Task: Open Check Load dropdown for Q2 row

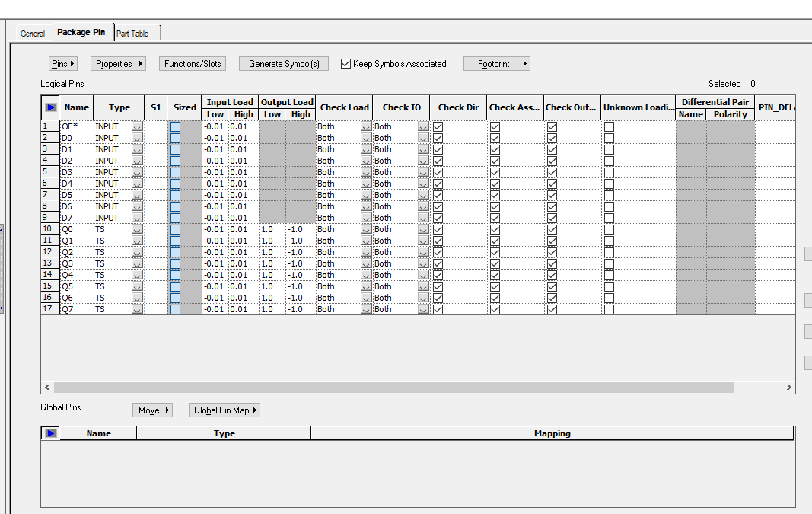Action: click(x=366, y=252)
